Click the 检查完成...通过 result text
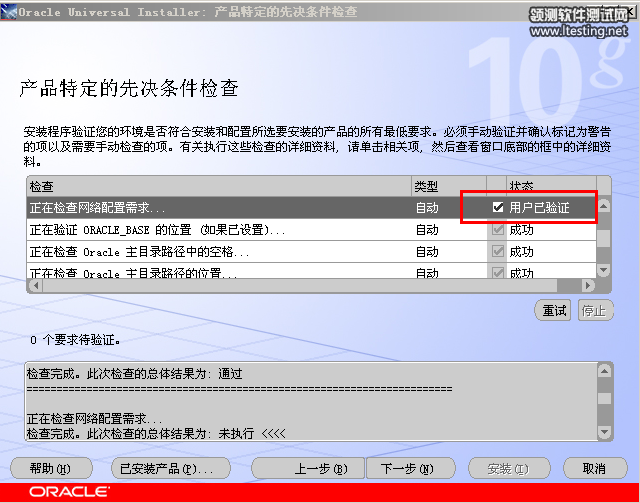 (x=134, y=373)
